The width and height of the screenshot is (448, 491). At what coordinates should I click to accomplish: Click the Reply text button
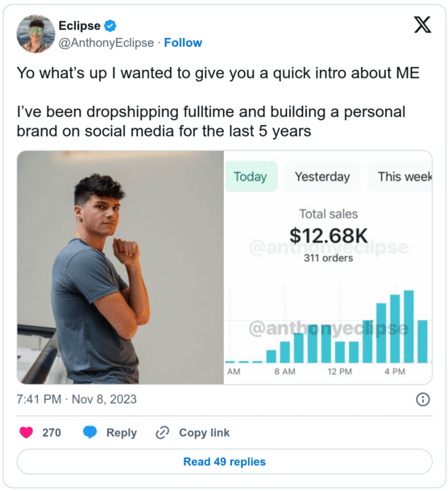(x=122, y=432)
